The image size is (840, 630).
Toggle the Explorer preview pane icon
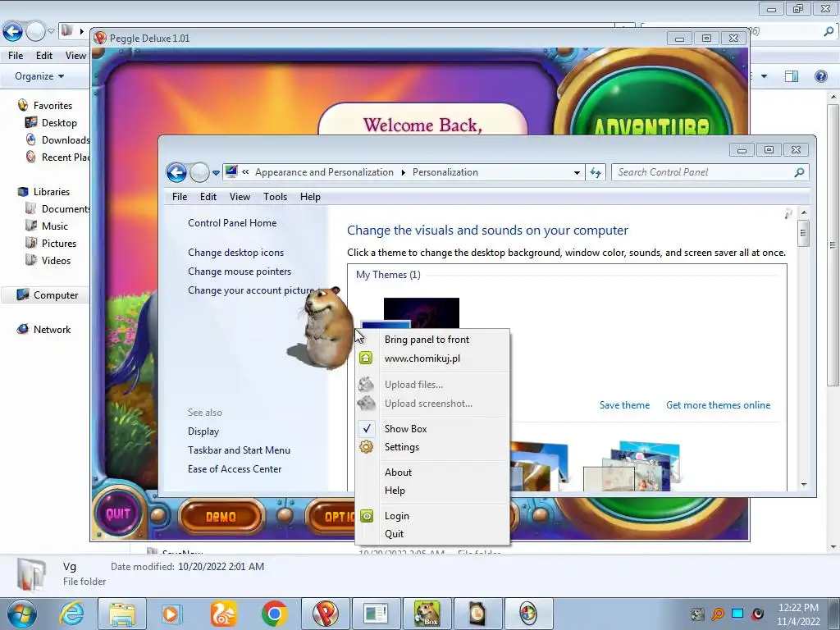[792, 76]
